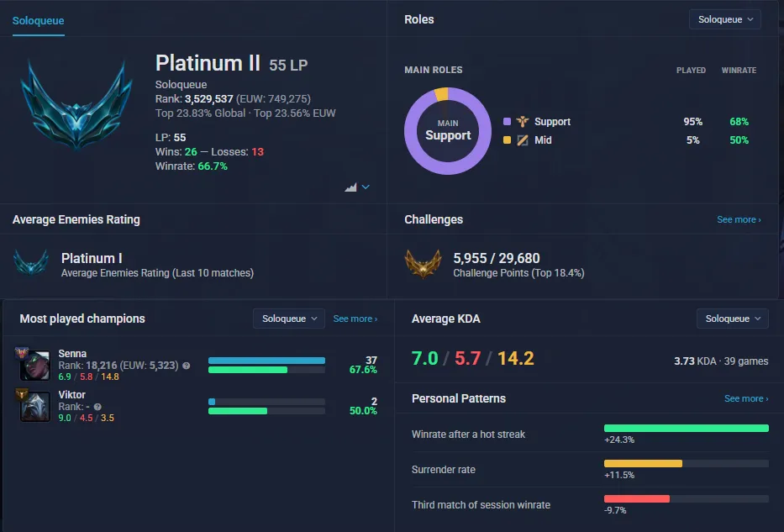Expand the rank history chevron
Screen dimensions: 784x532
click(366, 187)
